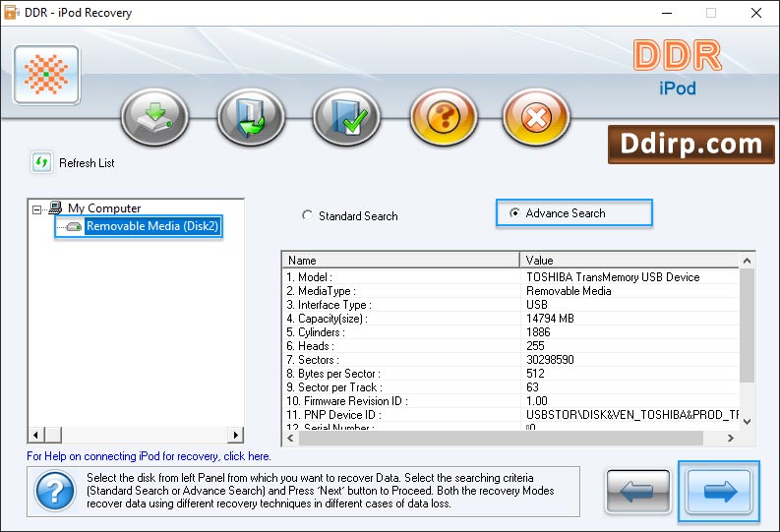Select Standard Search radio button

tap(307, 215)
